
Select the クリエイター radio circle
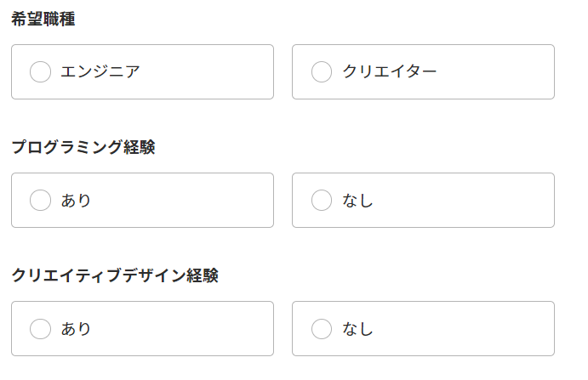(x=322, y=72)
